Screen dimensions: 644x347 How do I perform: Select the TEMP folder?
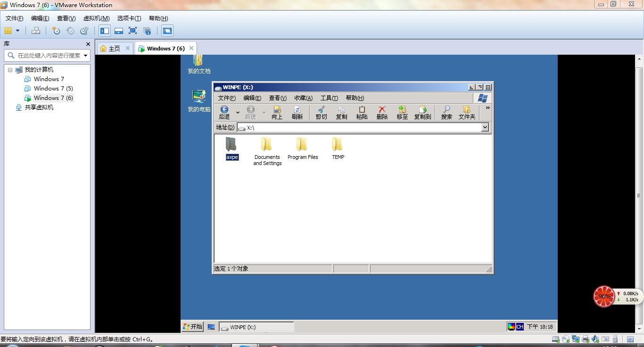coord(338,149)
